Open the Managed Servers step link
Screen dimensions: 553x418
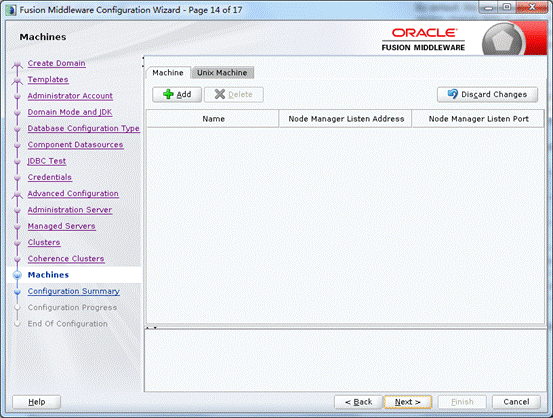point(62,226)
